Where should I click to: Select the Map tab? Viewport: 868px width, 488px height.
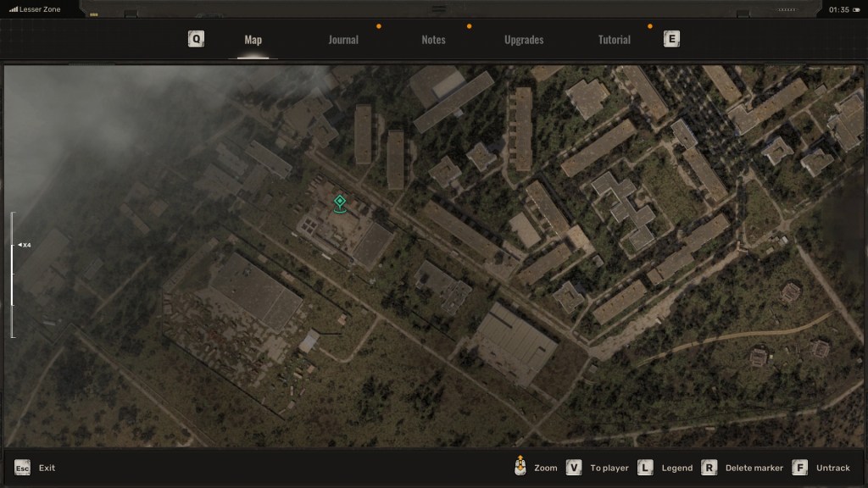coord(253,40)
